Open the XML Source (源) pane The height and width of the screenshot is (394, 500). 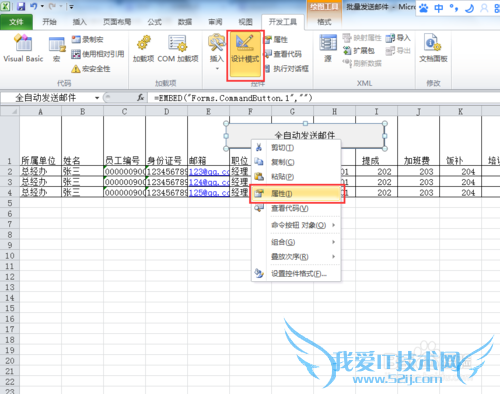(x=328, y=49)
